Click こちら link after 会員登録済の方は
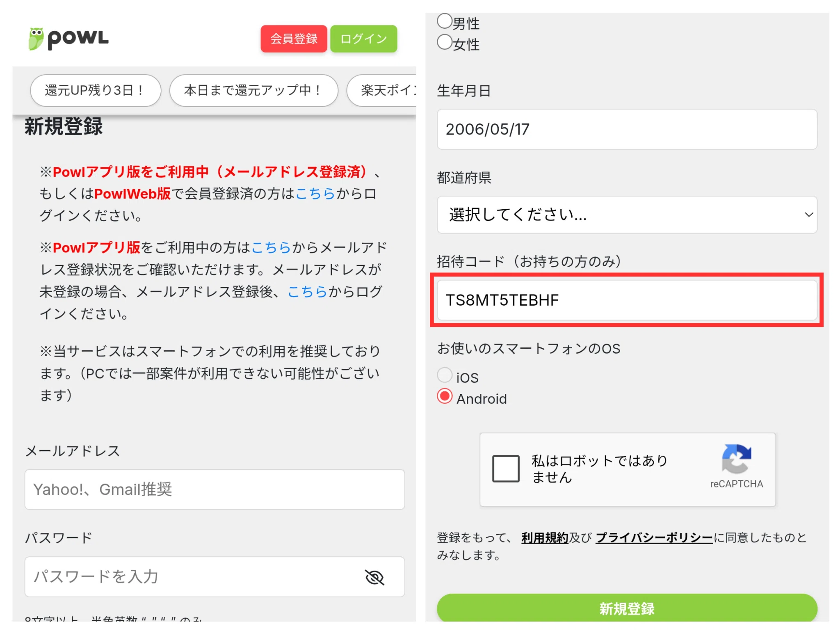Viewport: 840px width, 631px height. 315,194
